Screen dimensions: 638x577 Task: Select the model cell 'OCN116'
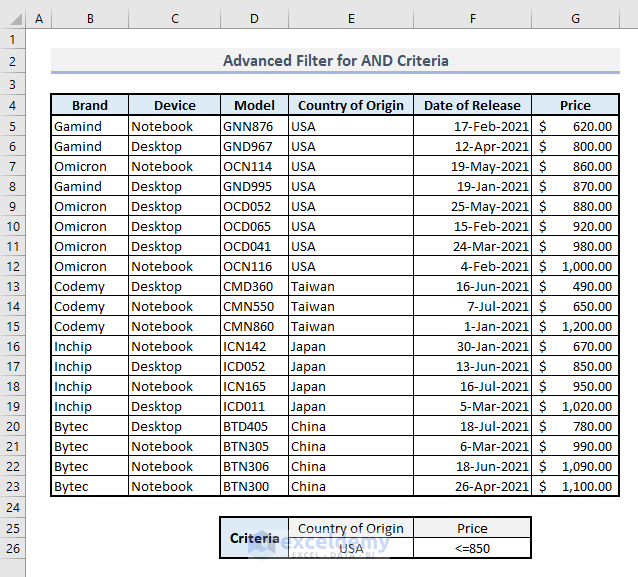coord(254,266)
